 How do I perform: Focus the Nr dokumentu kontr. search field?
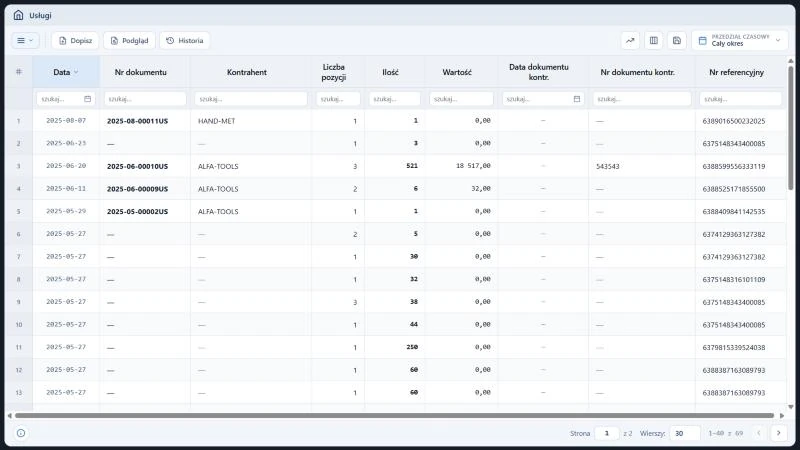[642, 99]
